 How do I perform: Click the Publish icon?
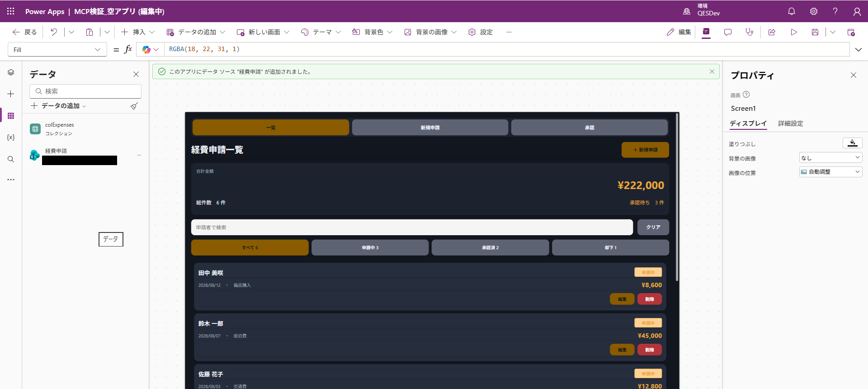pos(851,32)
